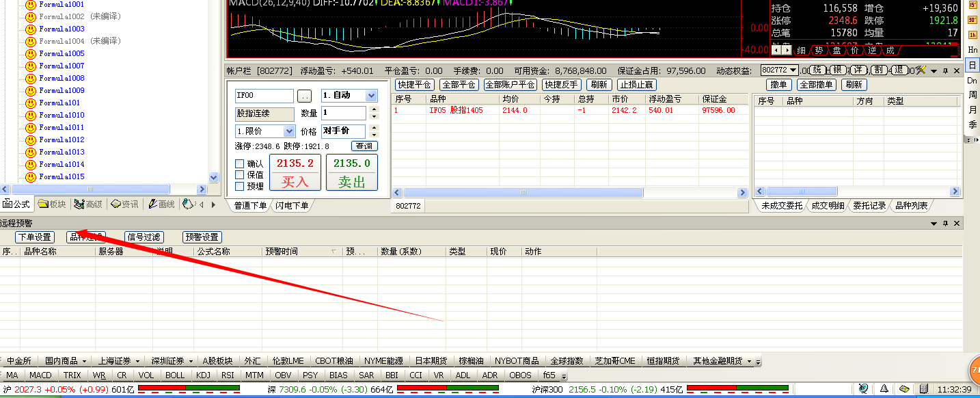This screenshot has height=398, width=980.
Task: Switch chart to 季 quarterly period
Action: click(x=972, y=124)
